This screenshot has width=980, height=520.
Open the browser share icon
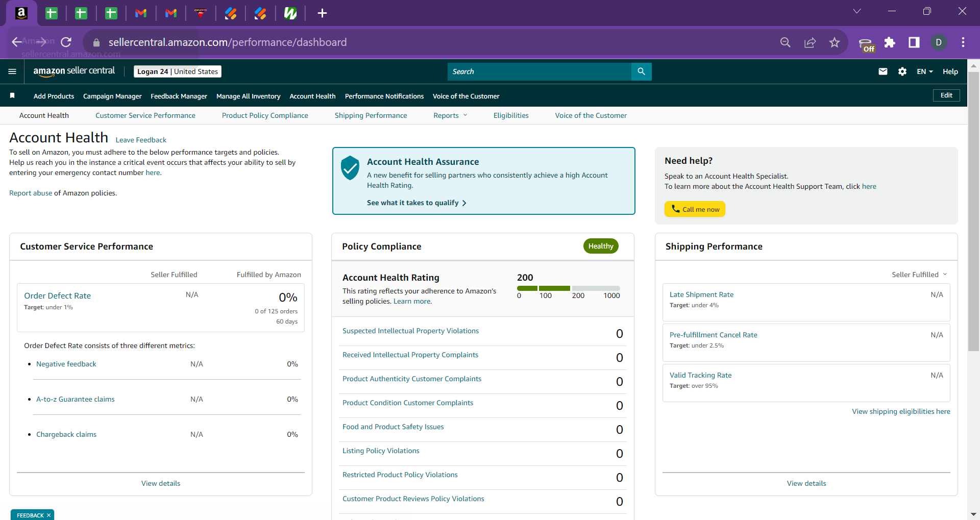click(x=810, y=42)
